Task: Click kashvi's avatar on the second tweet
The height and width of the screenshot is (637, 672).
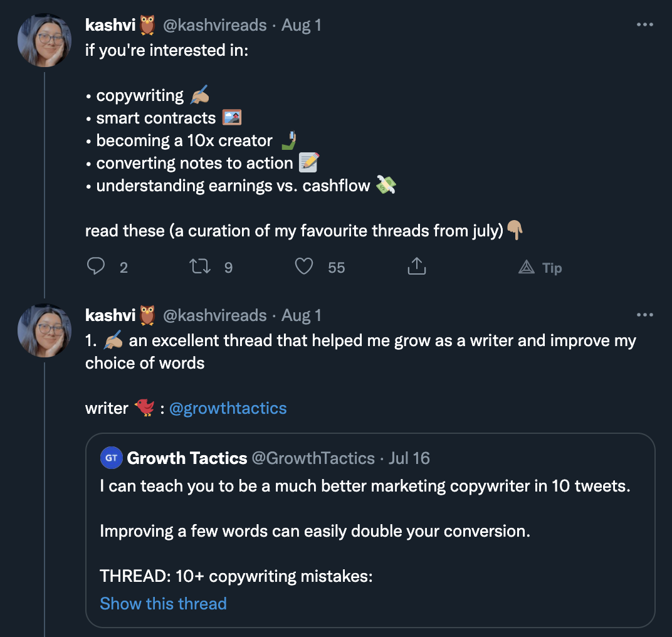Action: 45,330
